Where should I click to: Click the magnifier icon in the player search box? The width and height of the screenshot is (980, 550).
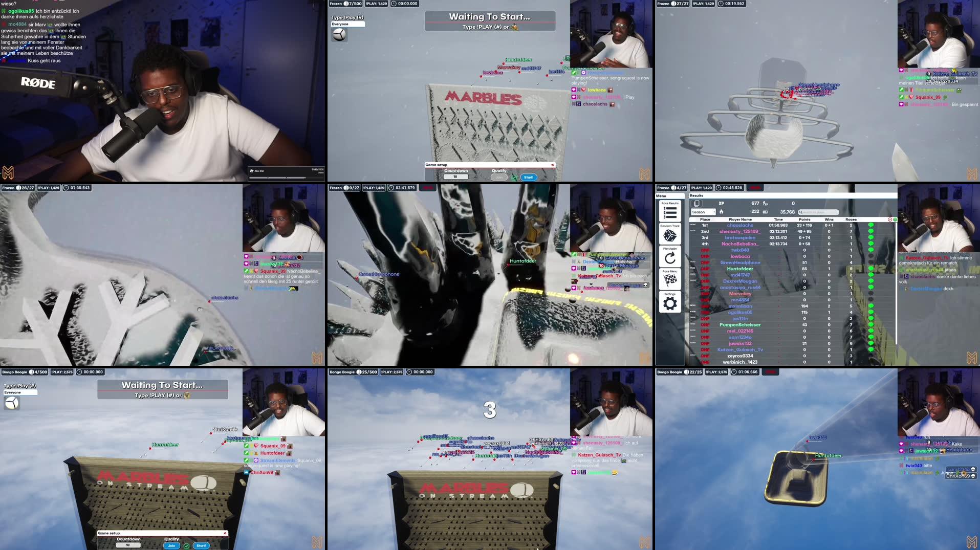click(800, 212)
